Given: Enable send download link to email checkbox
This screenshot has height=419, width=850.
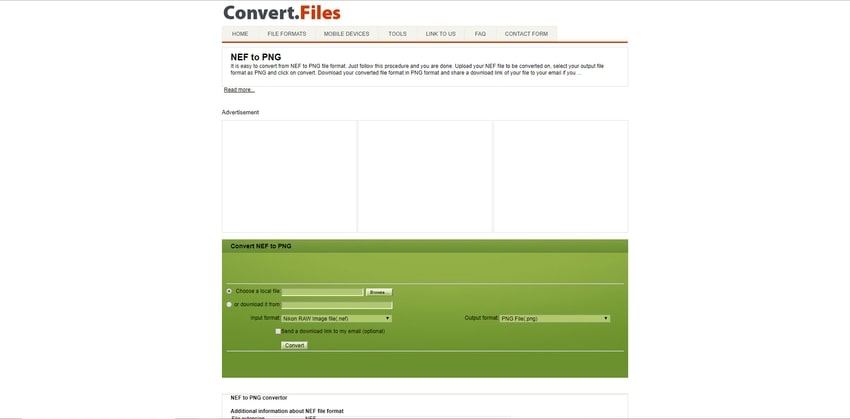Looking at the screenshot, I should coord(278,331).
